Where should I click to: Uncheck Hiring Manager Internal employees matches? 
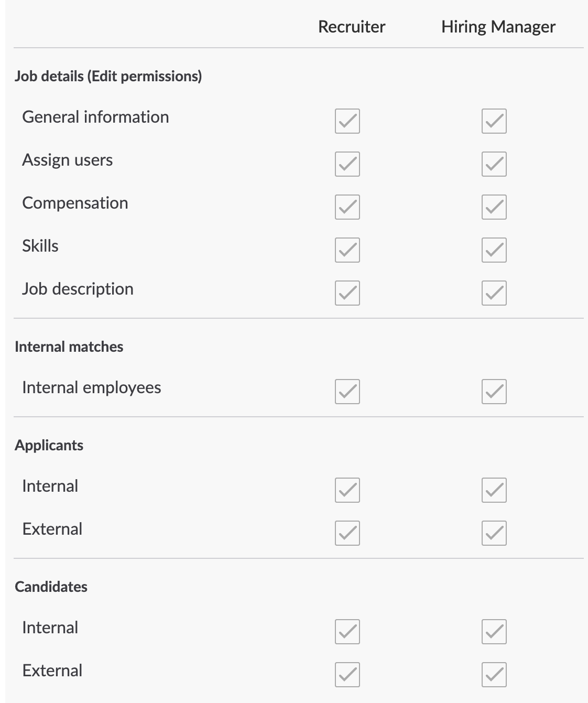[x=494, y=392]
